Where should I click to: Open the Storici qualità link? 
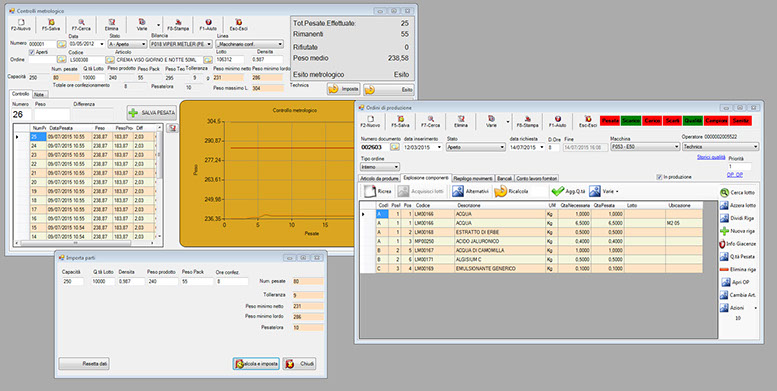pos(711,157)
